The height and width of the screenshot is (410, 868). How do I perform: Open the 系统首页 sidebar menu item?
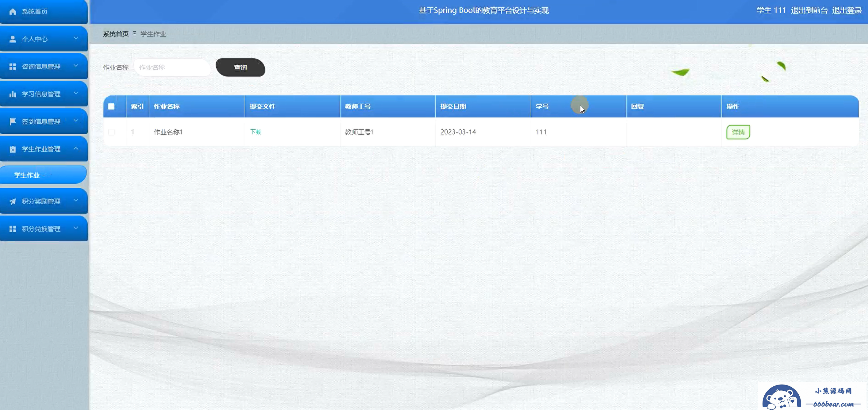44,11
